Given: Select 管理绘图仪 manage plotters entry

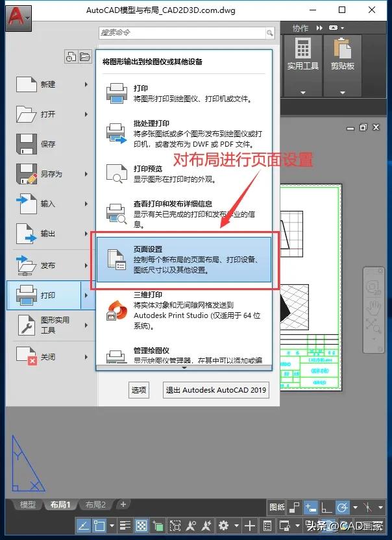Looking at the screenshot, I should coord(184,355).
